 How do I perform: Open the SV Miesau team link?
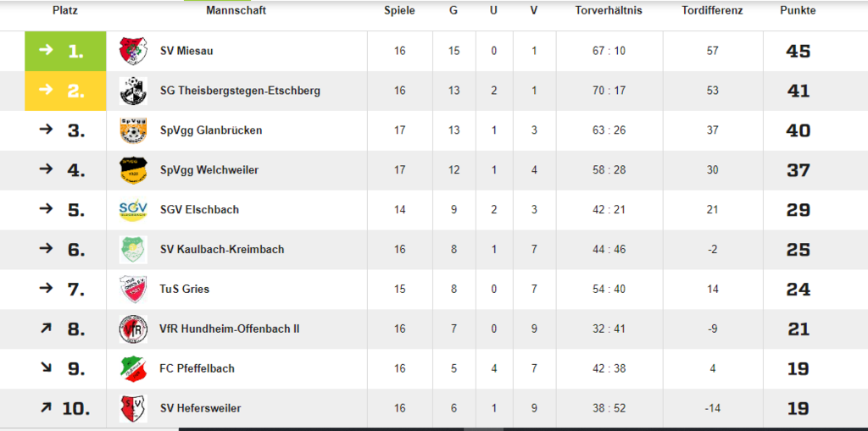coord(186,51)
